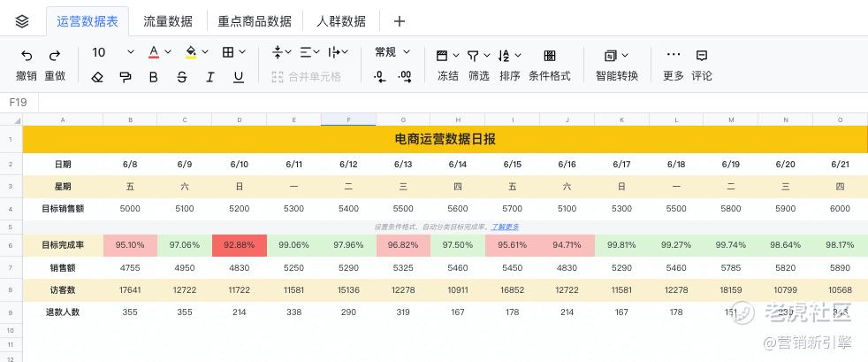Click the 退款人数 row label

[x=63, y=312]
